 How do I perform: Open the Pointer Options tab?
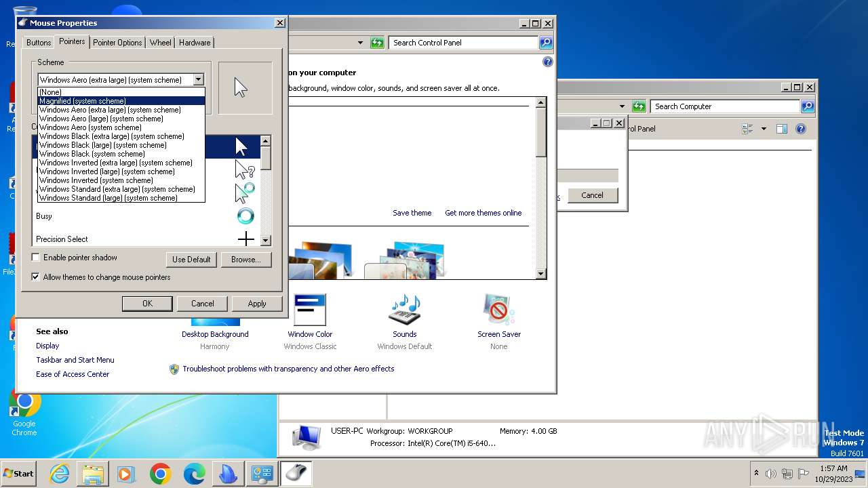(x=117, y=43)
